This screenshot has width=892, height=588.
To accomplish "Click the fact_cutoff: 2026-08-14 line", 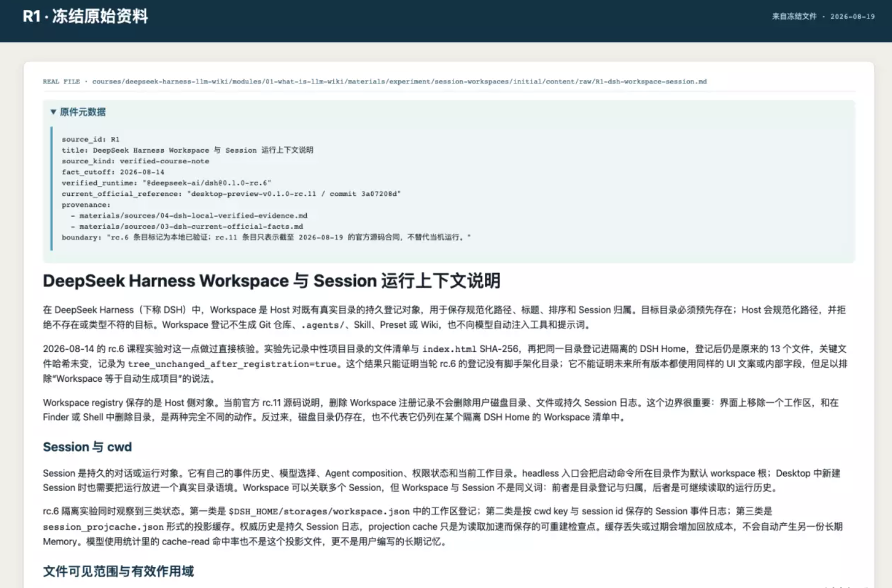I will [113, 172].
